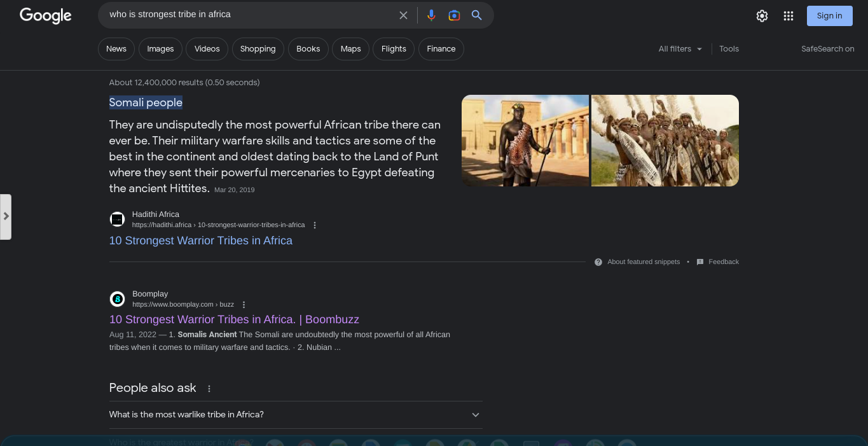868x446 pixels.
Task: Switch to the Maps tab
Action: 350,49
